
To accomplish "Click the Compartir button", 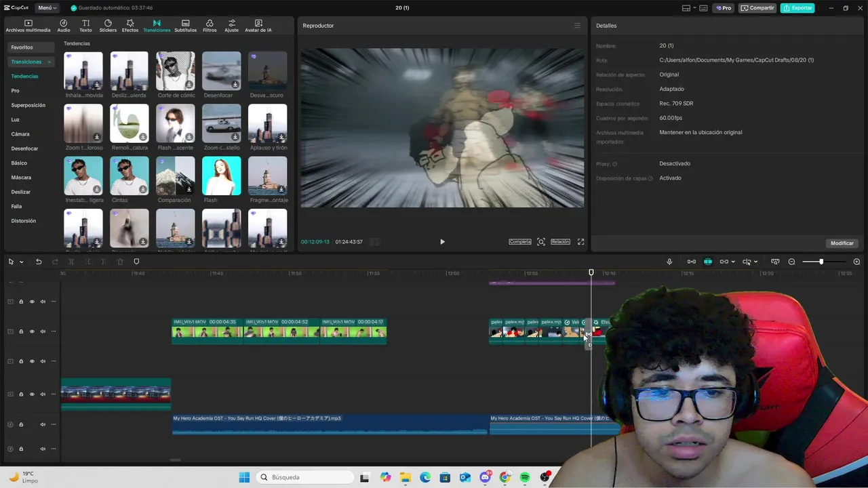I will point(757,8).
